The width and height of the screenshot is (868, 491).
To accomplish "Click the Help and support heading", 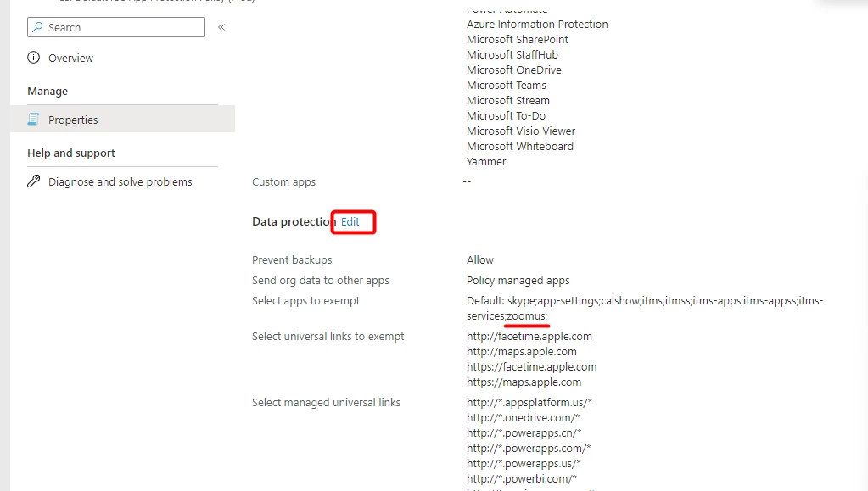I will [x=71, y=153].
